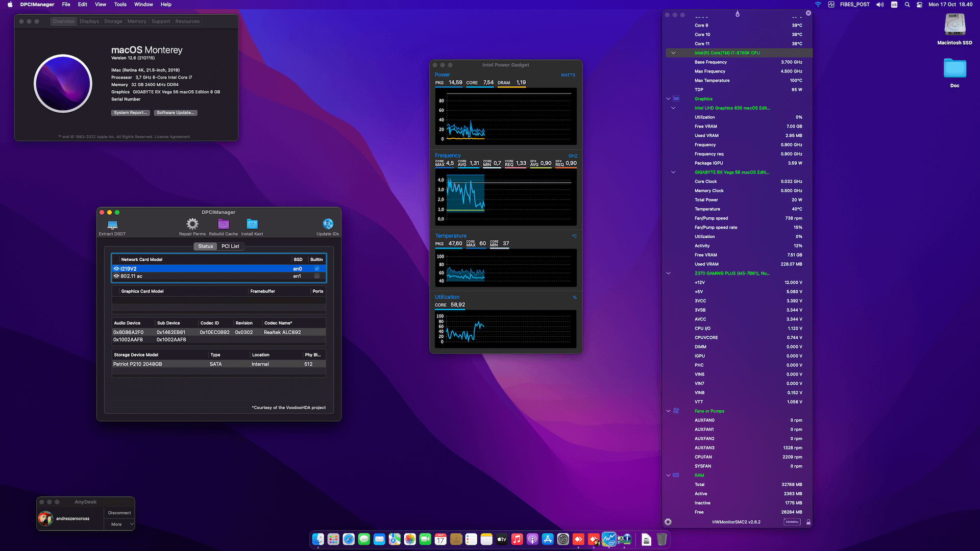
Task: Launch Safari from the dock
Action: [x=349, y=539]
